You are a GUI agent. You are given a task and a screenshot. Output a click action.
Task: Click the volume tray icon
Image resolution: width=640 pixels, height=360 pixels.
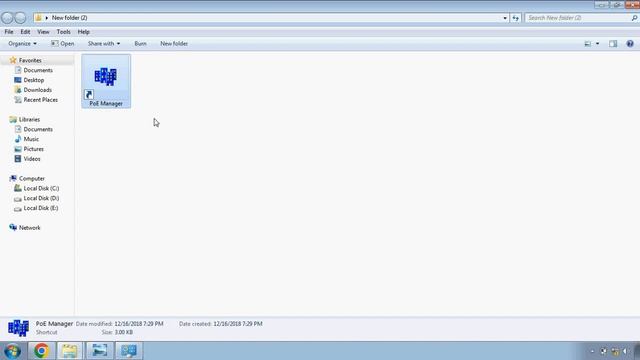click(x=625, y=351)
